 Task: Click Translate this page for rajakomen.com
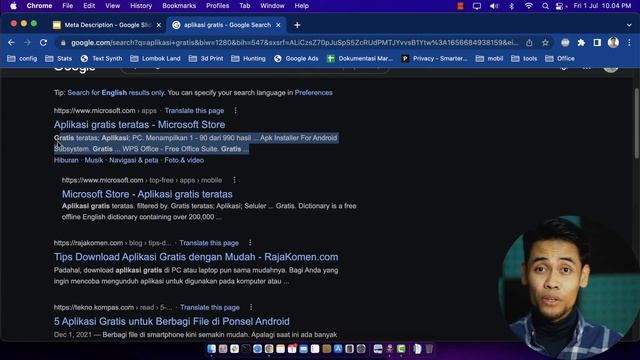coord(209,243)
